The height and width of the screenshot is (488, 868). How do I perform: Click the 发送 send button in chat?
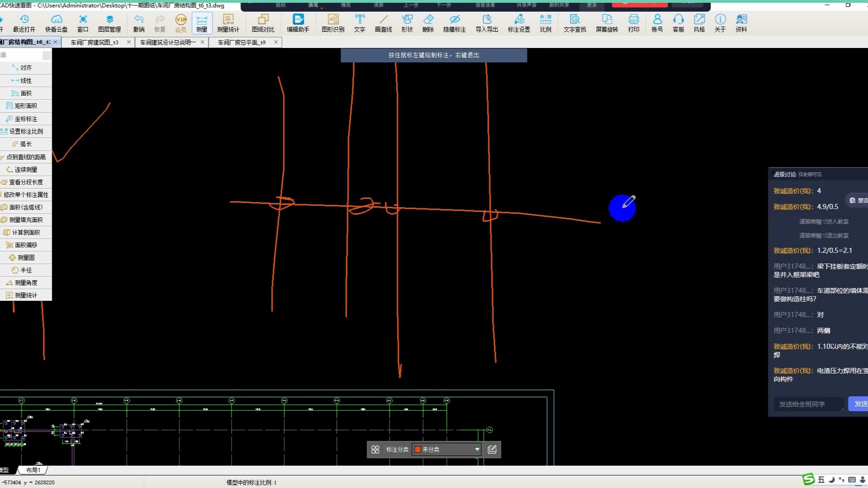coord(859,404)
